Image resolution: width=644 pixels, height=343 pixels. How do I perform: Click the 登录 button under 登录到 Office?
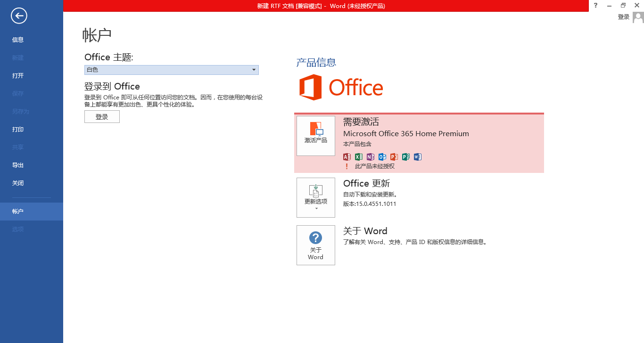pyautogui.click(x=102, y=117)
